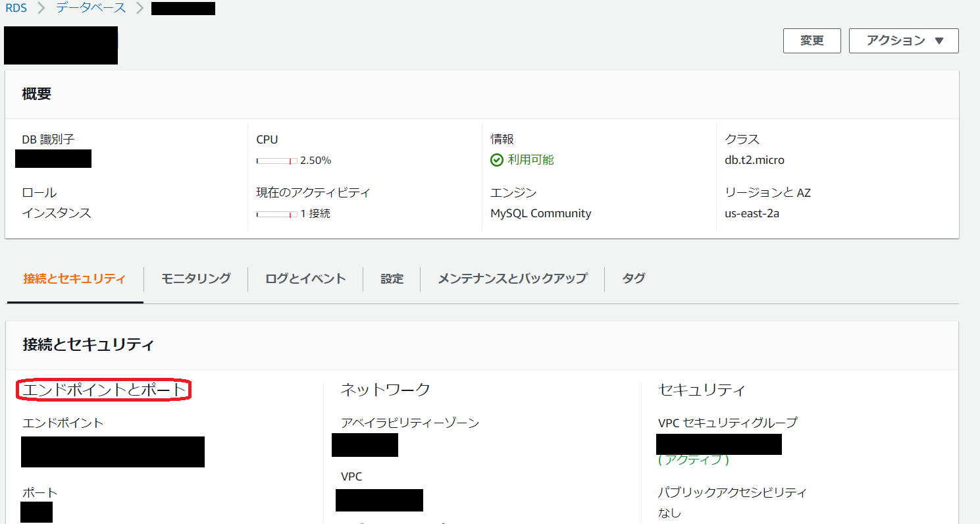
Task: Click the パブリックアクセシビリティ label
Action: pos(733,492)
